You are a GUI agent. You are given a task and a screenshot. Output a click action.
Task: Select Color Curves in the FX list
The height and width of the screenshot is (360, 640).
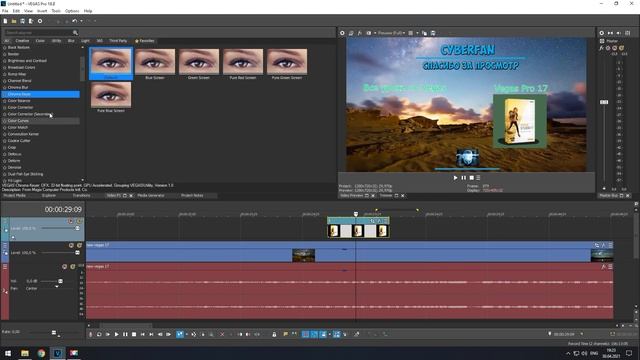click(41, 121)
